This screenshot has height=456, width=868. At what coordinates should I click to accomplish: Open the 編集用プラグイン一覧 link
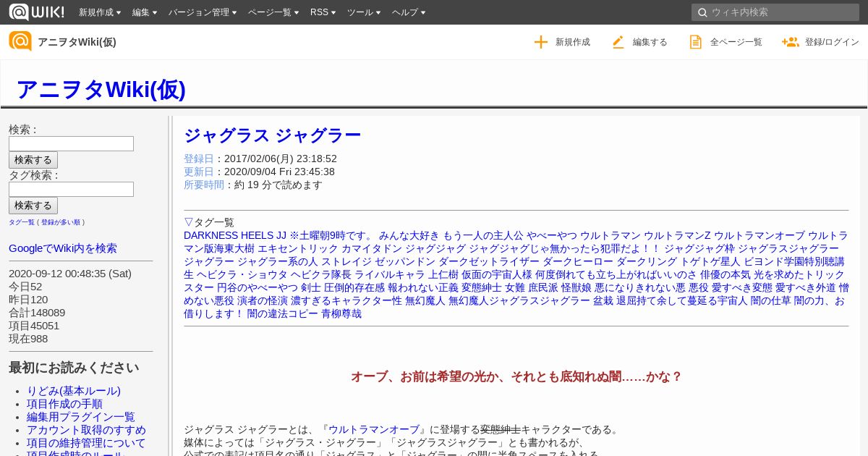[x=81, y=417]
